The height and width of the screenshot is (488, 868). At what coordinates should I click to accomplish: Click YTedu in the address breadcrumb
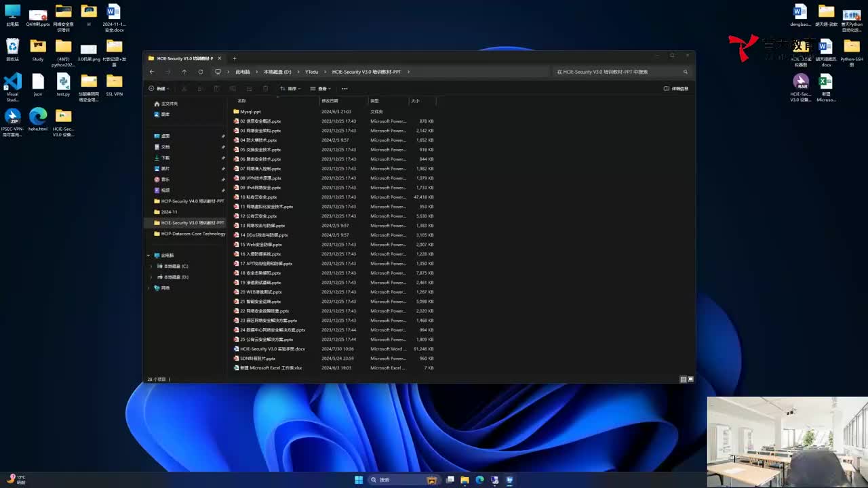coord(312,72)
